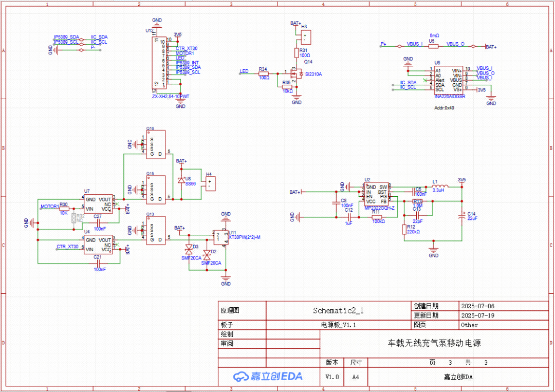Select the MOTOR1 net label near R30
This screenshot has width=555, height=392.
pyautogui.click(x=50, y=207)
